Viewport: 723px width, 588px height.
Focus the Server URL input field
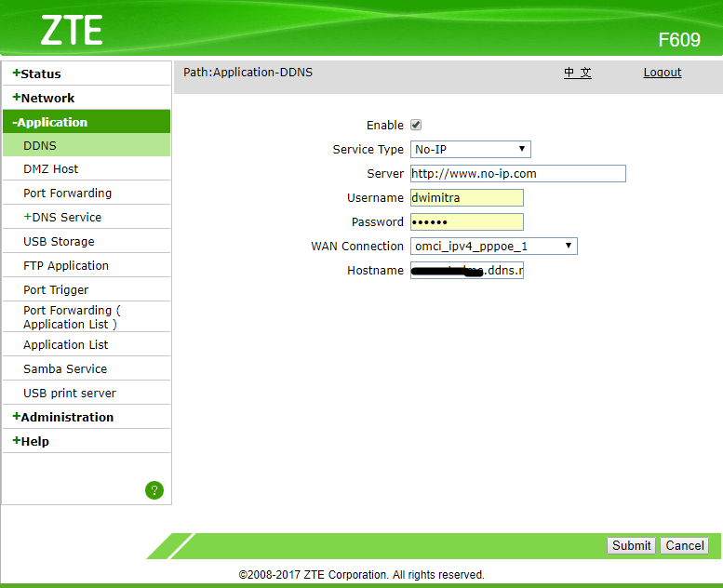tap(517, 173)
